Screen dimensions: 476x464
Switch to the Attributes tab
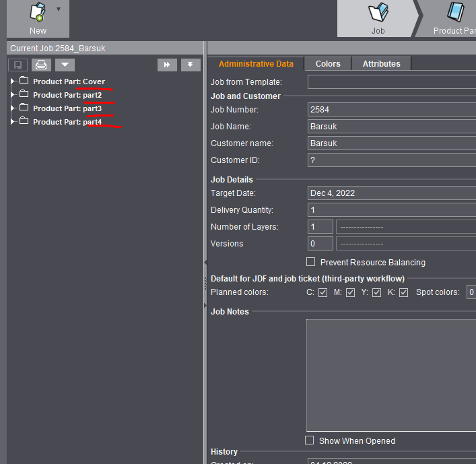coord(381,64)
